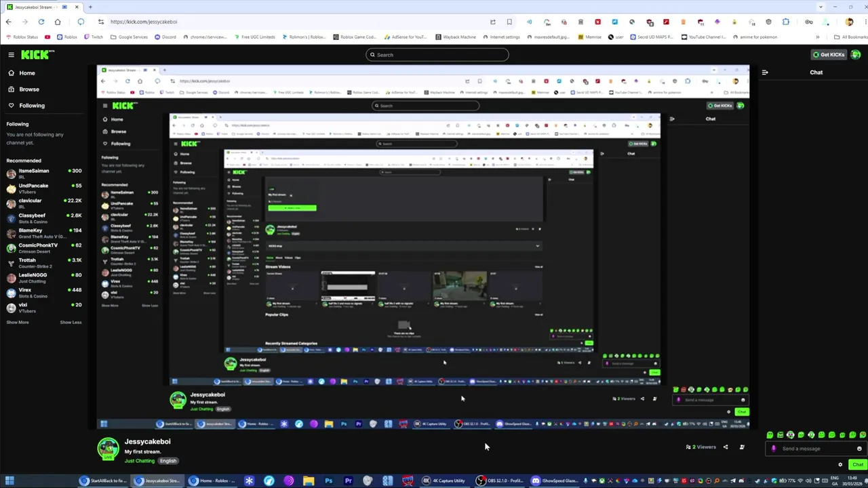Open recommended channel Trottah
Screen dimensions: 868x488
[43, 263]
